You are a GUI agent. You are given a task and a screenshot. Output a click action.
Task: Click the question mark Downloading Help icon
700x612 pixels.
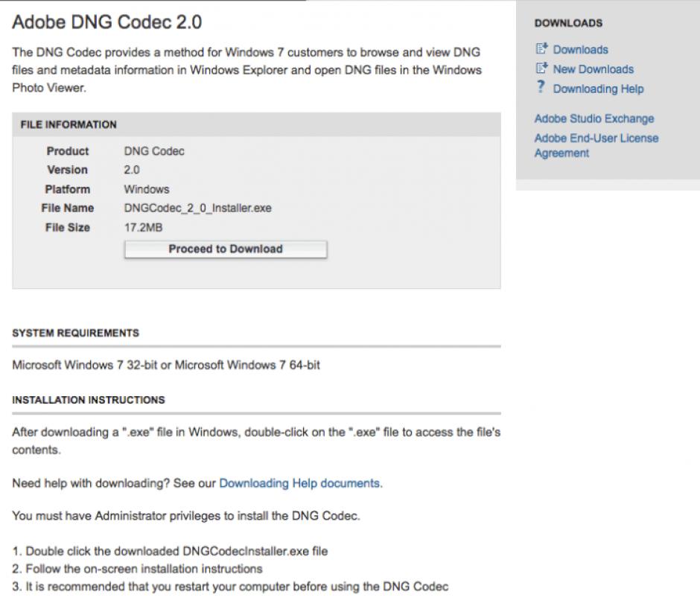point(541,86)
